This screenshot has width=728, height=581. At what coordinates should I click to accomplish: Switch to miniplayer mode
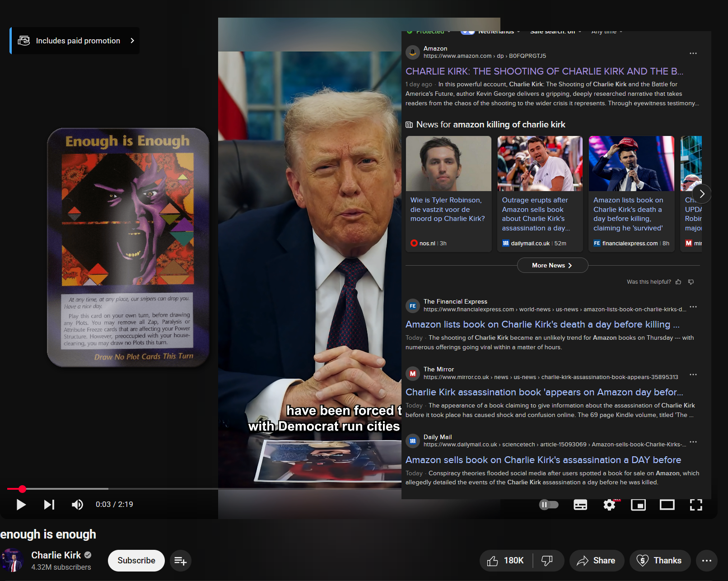click(638, 505)
